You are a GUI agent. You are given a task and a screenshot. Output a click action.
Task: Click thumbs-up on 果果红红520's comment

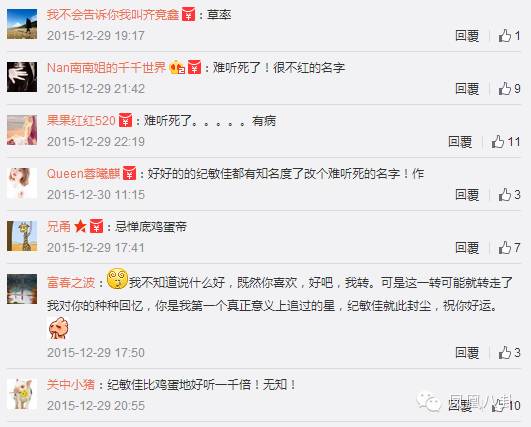[x=506, y=142]
